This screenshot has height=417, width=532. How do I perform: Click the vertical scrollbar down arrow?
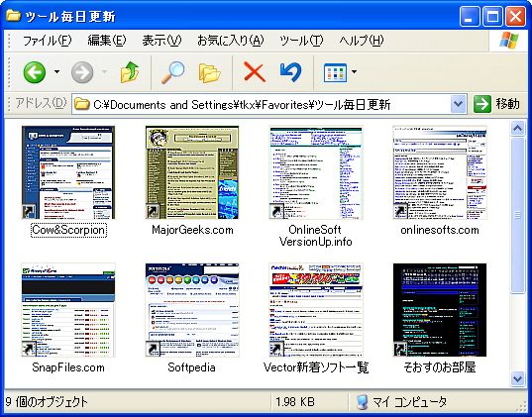point(518,378)
